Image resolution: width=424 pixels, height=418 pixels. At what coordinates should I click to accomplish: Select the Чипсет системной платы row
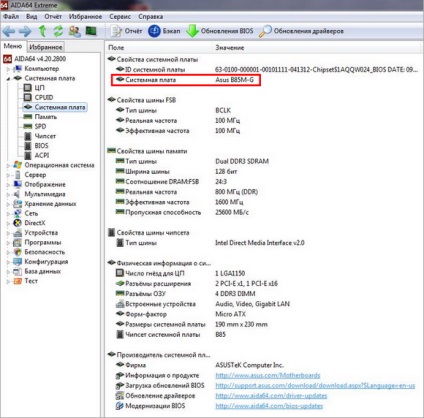171,334
